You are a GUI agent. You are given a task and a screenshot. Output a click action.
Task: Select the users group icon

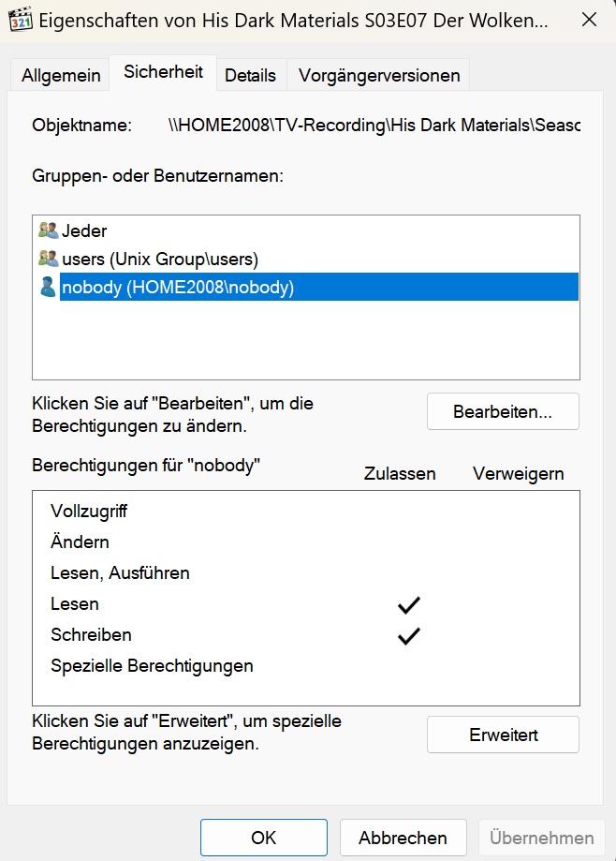click(x=49, y=258)
